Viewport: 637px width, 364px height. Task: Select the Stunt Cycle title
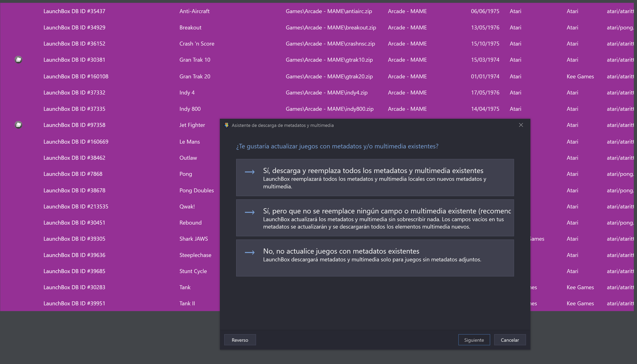pyautogui.click(x=193, y=271)
